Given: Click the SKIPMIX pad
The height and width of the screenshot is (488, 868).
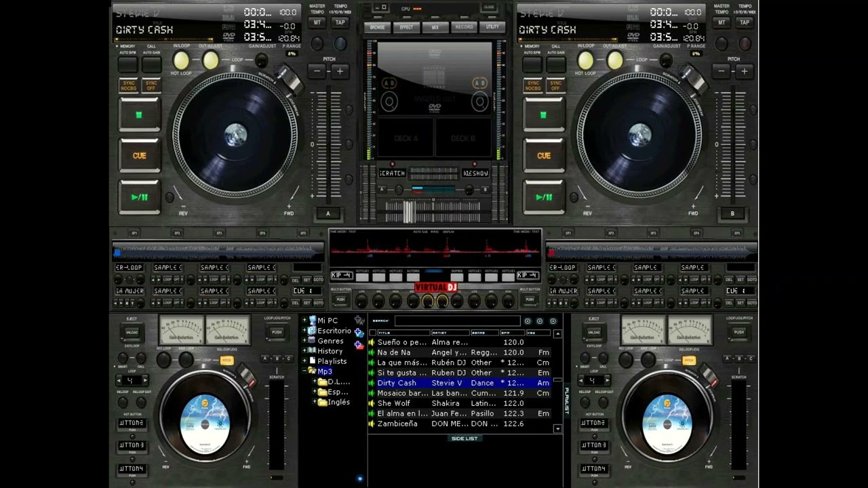Looking at the screenshot, I should (x=457, y=277).
